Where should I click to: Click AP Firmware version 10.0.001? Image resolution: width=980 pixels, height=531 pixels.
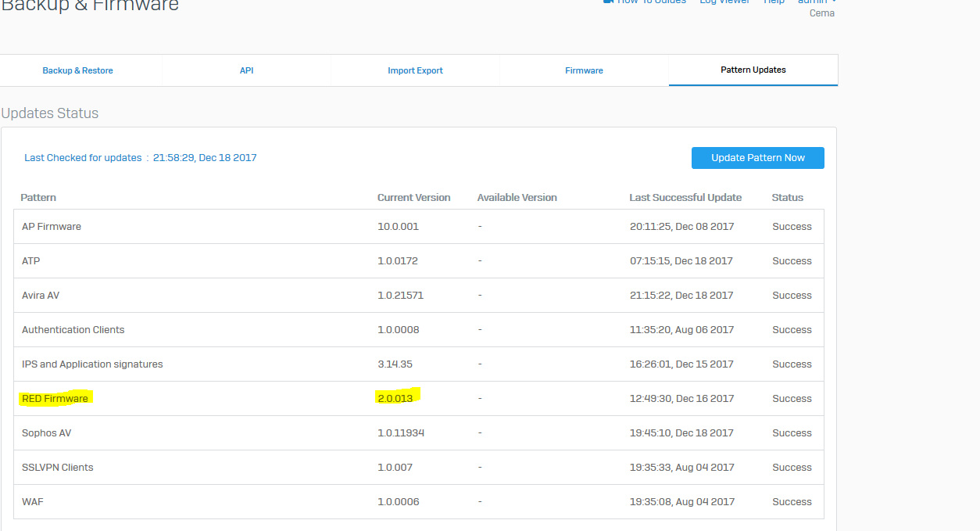tap(399, 227)
